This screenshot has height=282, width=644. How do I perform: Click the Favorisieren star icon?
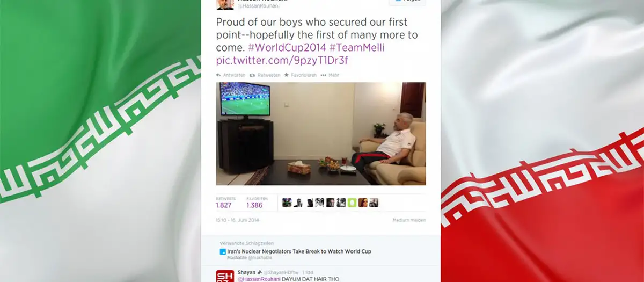[287, 75]
